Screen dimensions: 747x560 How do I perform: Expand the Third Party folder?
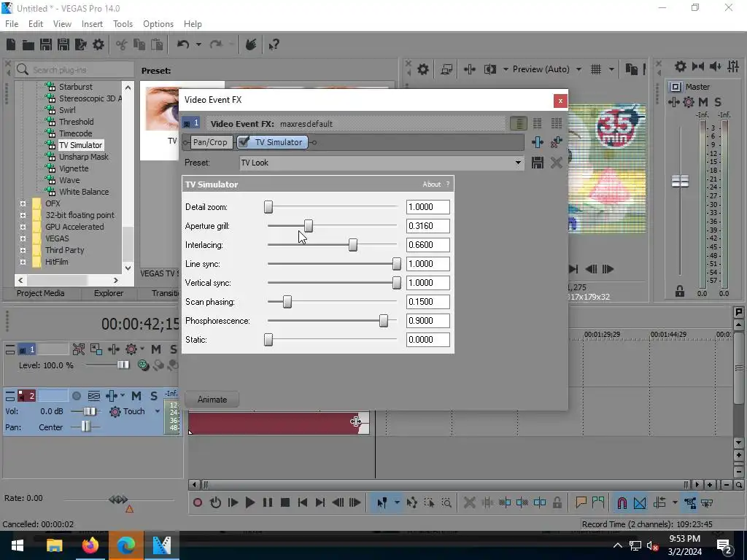23,251
